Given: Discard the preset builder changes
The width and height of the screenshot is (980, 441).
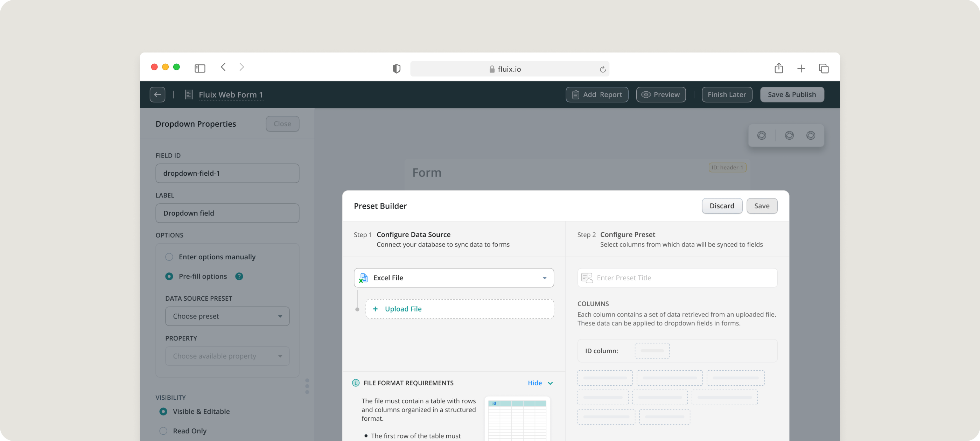Looking at the screenshot, I should pyautogui.click(x=721, y=206).
